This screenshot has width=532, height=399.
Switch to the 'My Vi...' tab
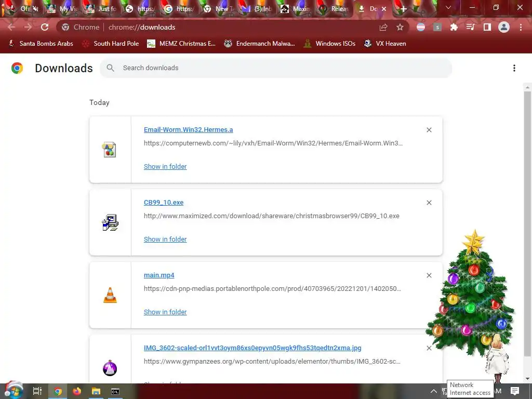click(62, 9)
